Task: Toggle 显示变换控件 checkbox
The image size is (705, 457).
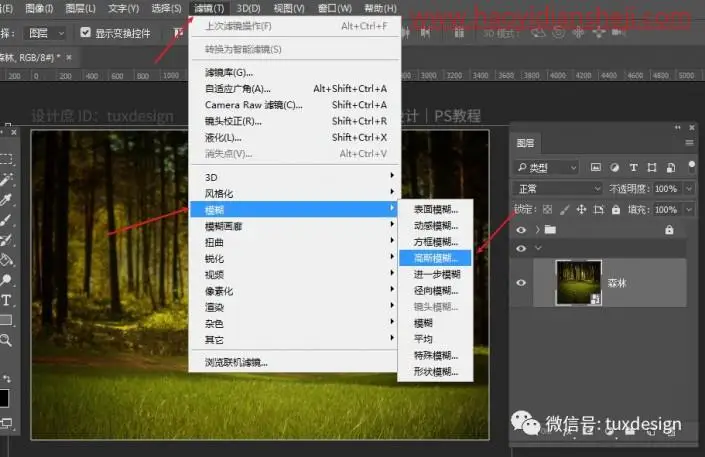Action: [x=85, y=32]
